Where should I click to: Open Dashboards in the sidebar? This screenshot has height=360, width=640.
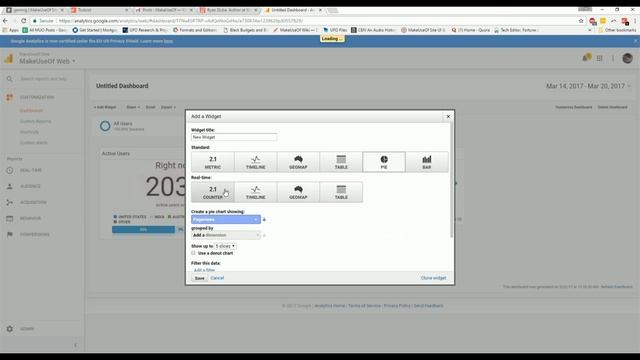tap(31, 111)
